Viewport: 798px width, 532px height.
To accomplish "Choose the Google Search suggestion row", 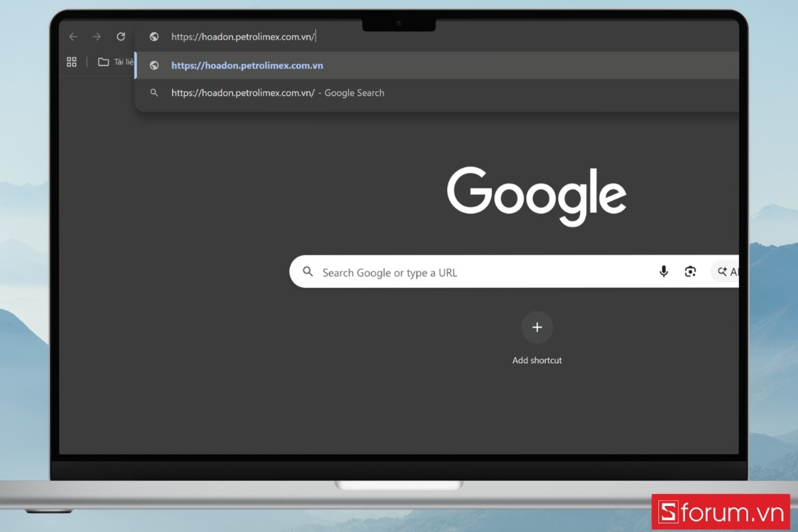I will 436,93.
